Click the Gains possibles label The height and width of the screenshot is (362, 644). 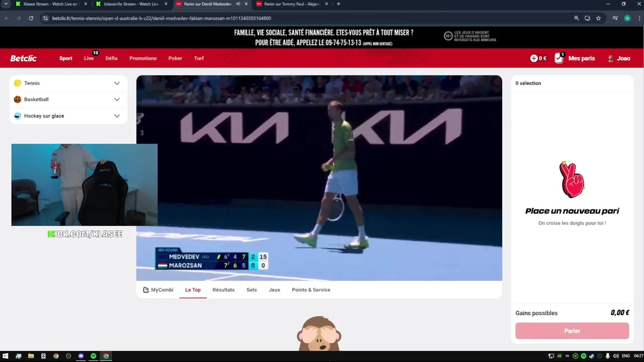(536, 313)
